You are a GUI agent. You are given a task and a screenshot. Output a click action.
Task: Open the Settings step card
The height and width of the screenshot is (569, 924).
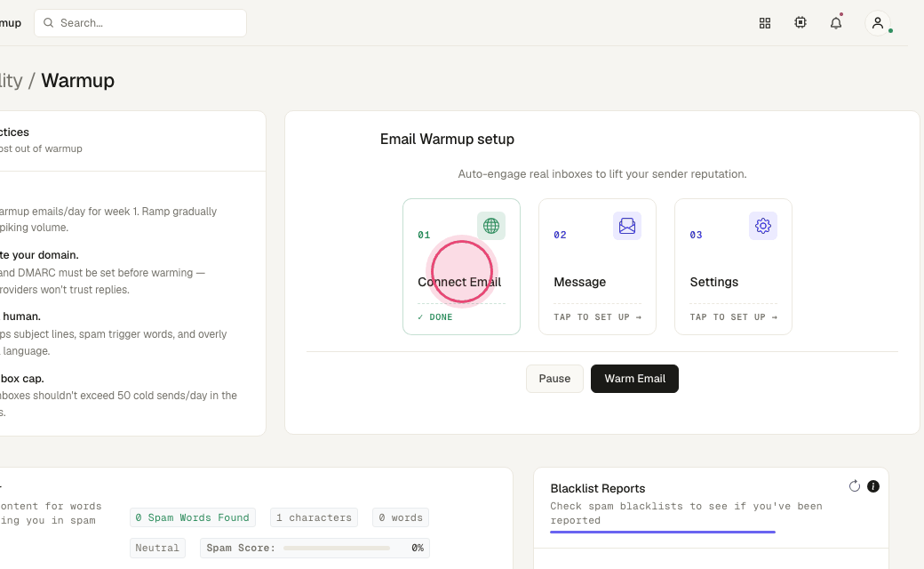[734, 267]
